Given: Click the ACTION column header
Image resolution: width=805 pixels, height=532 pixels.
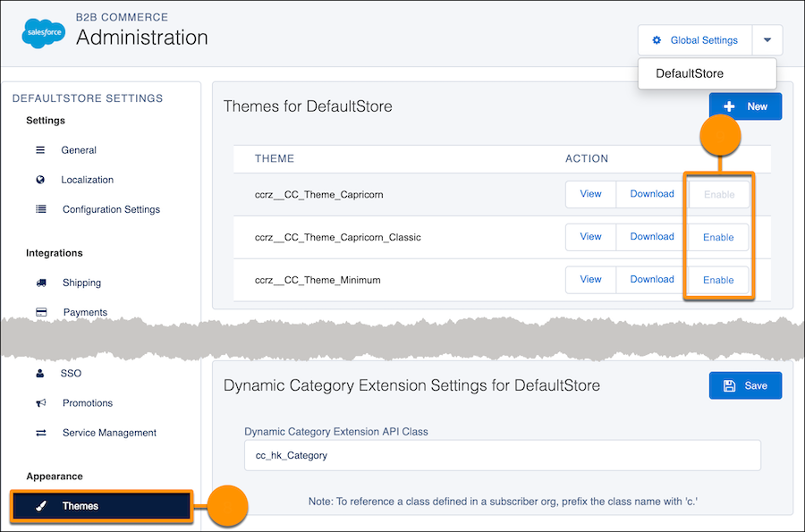Looking at the screenshot, I should pos(587,158).
